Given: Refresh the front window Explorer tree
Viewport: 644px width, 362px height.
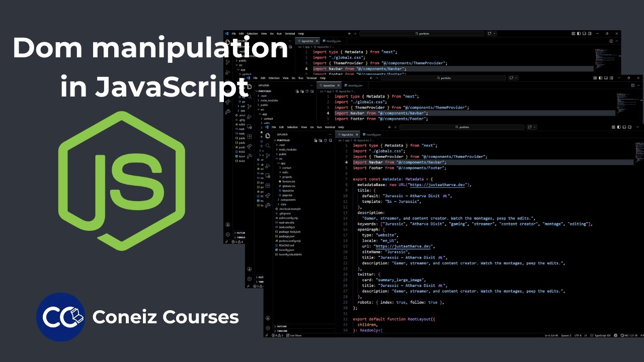Looking at the screenshot, I should [326, 140].
